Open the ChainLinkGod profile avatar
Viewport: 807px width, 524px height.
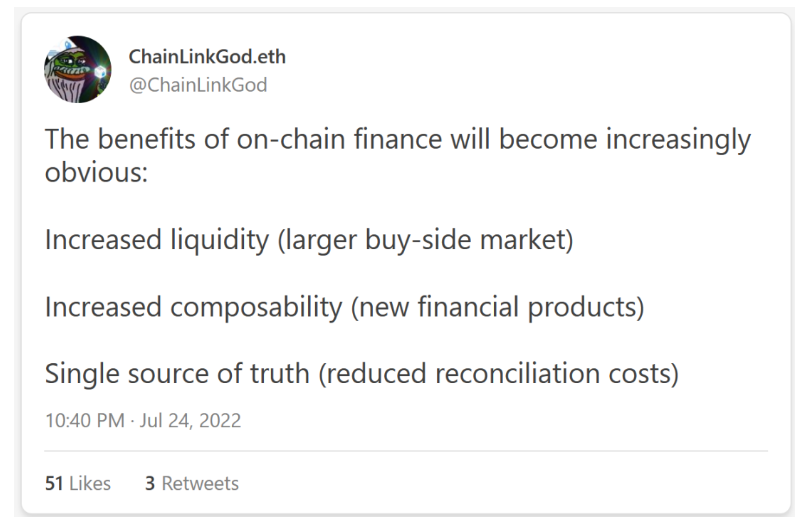pyautogui.click(x=78, y=69)
